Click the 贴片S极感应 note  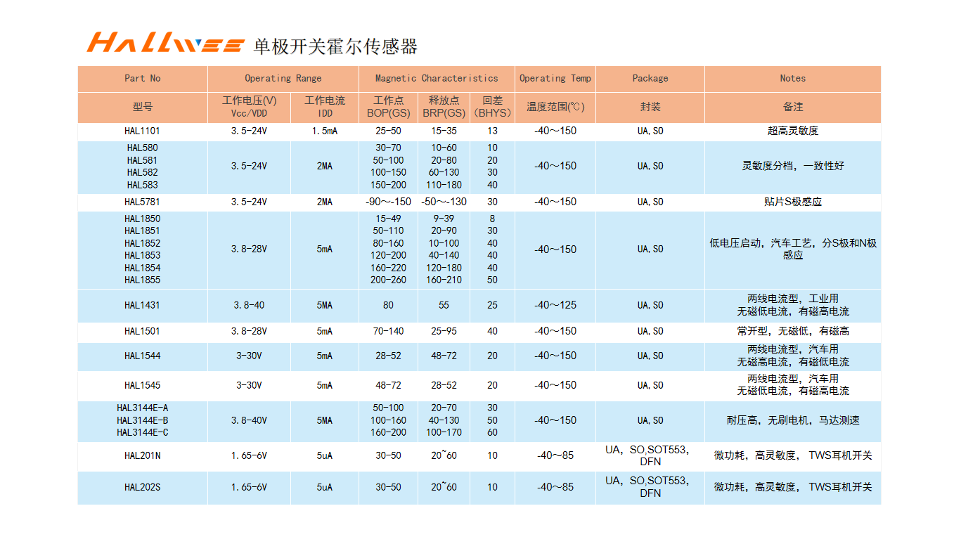coord(793,202)
